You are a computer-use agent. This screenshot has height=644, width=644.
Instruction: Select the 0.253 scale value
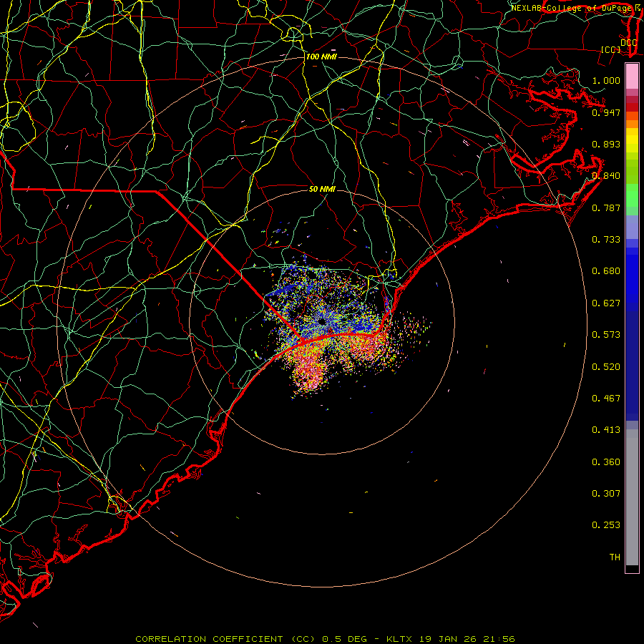tap(606, 525)
